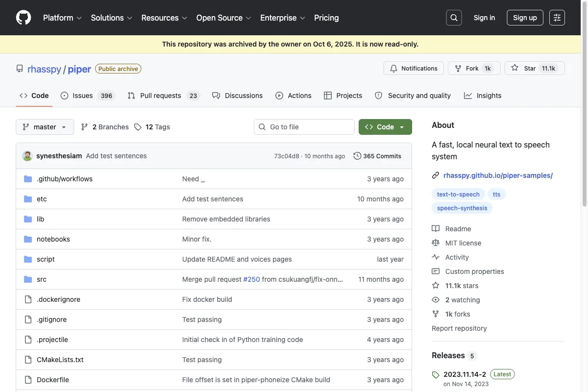The height and width of the screenshot is (392, 588).
Task: Switch to the Insights tab
Action: [x=483, y=96]
